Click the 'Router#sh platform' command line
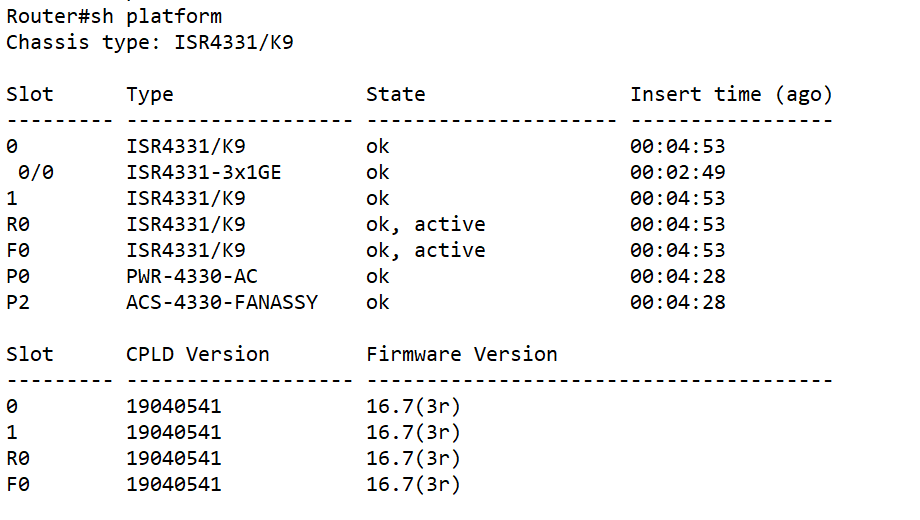The height and width of the screenshot is (520, 920). pos(114,16)
